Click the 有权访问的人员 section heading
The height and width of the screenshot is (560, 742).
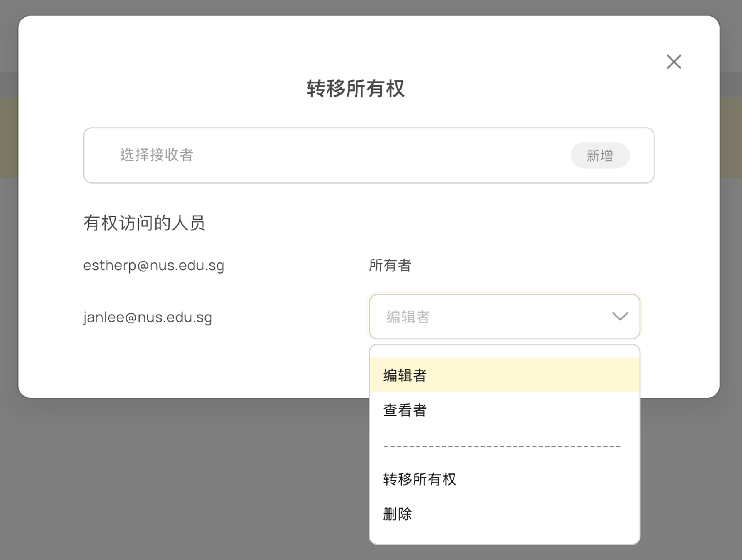144,223
